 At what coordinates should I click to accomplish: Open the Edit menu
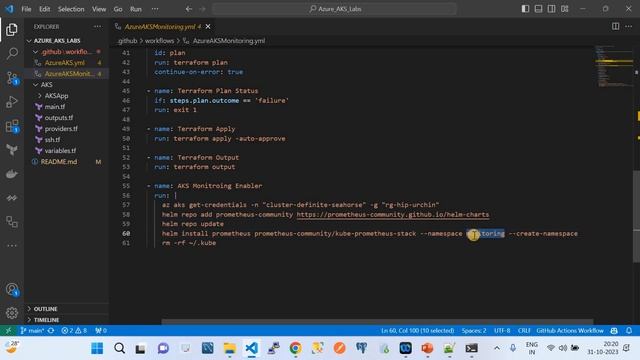point(44,9)
